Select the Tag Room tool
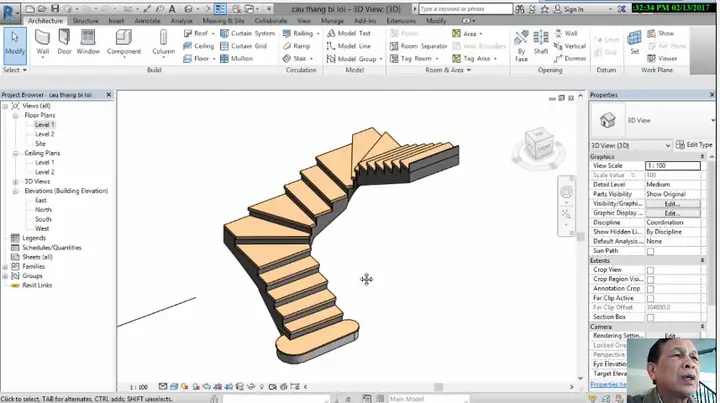 click(x=414, y=59)
